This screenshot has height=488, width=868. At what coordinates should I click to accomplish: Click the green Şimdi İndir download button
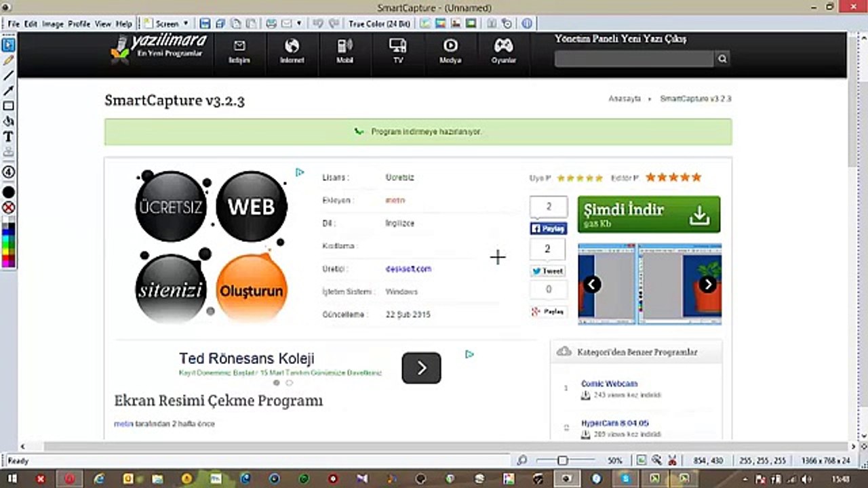[649, 214]
